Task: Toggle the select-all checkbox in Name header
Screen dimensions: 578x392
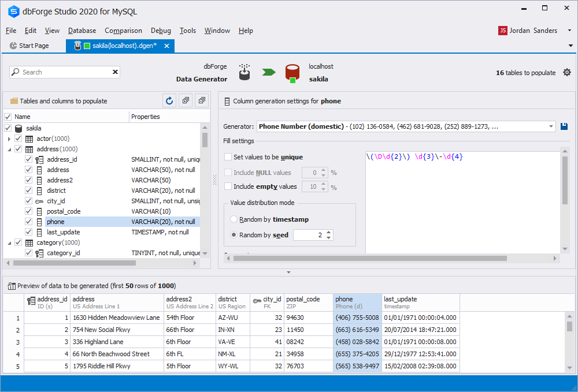Action: click(x=8, y=117)
